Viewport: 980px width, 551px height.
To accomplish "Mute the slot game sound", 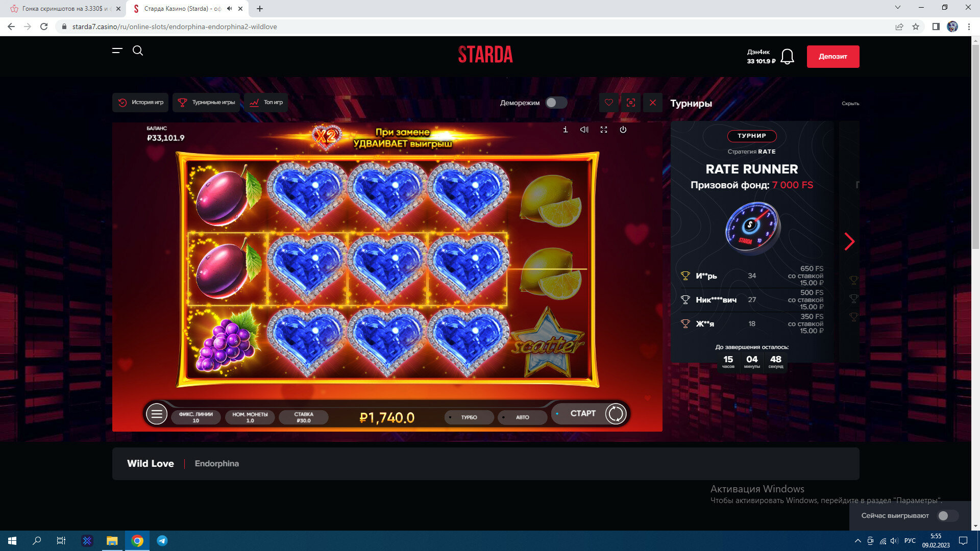I will tap(584, 130).
